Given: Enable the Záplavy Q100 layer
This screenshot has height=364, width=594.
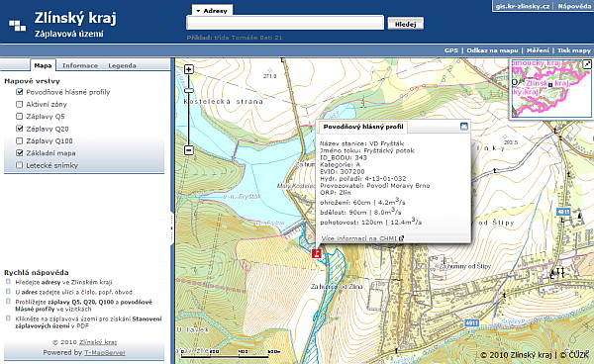Looking at the screenshot, I should (x=20, y=140).
